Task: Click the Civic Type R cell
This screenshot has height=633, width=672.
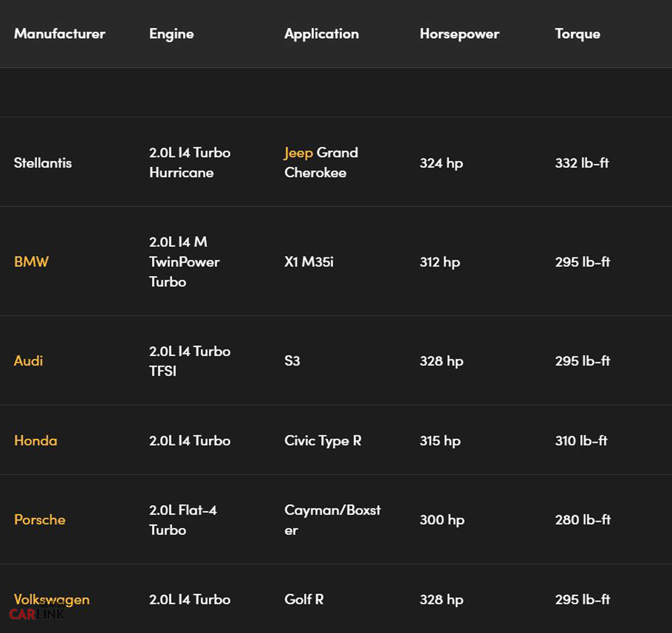Action: coord(323,441)
